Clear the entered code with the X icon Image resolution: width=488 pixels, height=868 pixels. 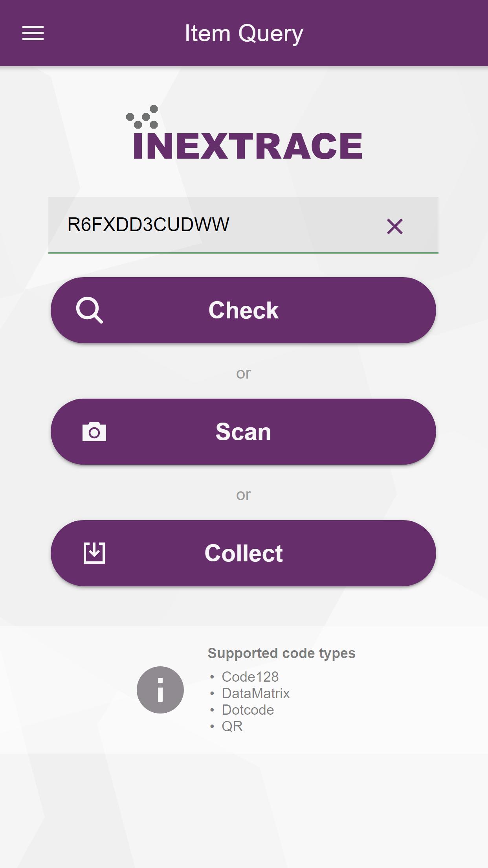395,226
